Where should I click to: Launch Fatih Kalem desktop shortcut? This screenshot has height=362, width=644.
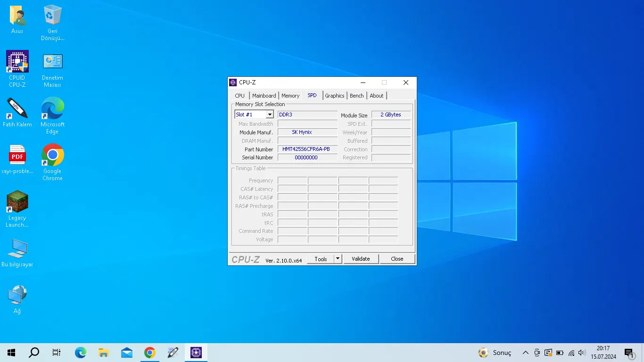pyautogui.click(x=17, y=112)
